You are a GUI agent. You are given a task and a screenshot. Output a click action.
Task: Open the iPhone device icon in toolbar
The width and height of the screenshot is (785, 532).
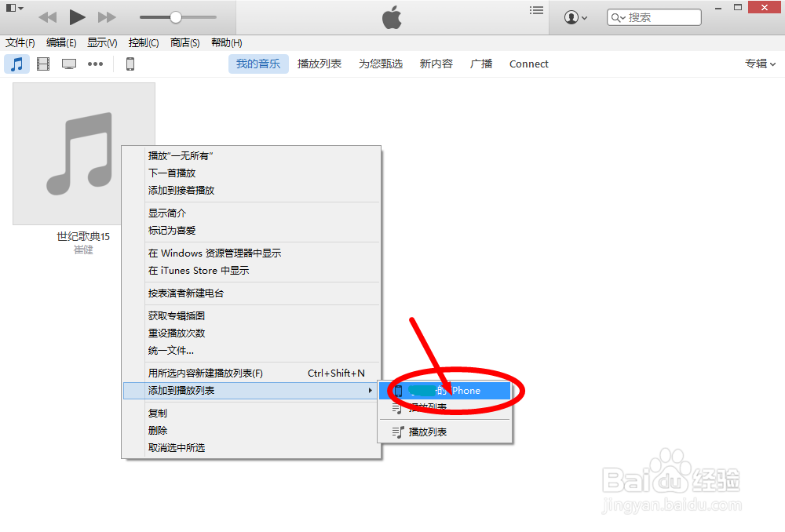pos(130,65)
